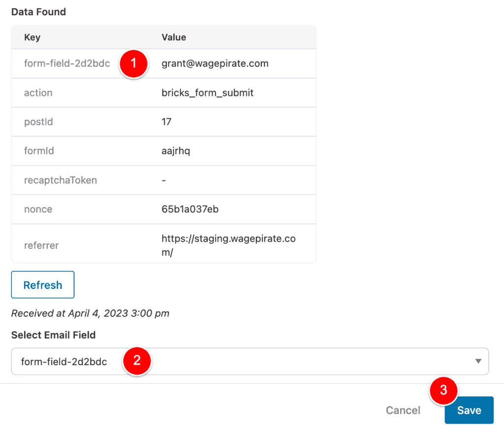Click the dropdown arrow on the email field selector
504x435 pixels.
click(x=477, y=361)
